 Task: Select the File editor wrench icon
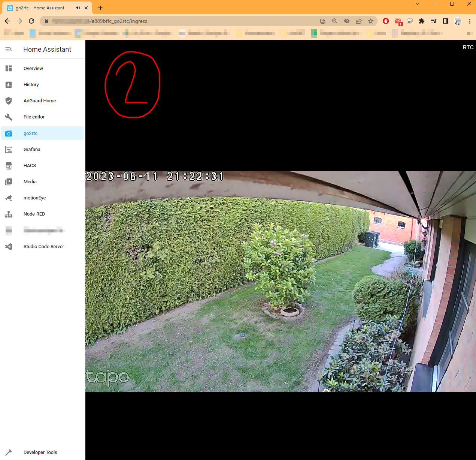click(9, 117)
